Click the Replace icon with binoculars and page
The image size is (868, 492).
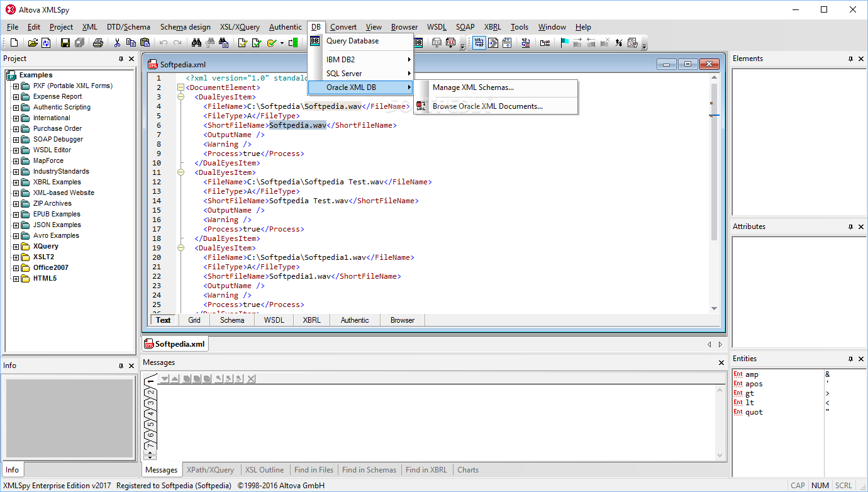(223, 43)
